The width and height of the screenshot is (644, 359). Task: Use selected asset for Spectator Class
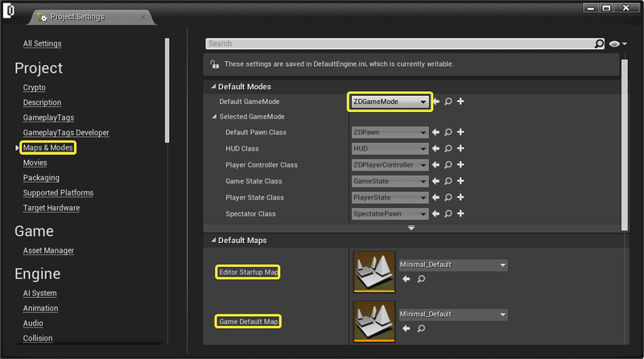[436, 213]
